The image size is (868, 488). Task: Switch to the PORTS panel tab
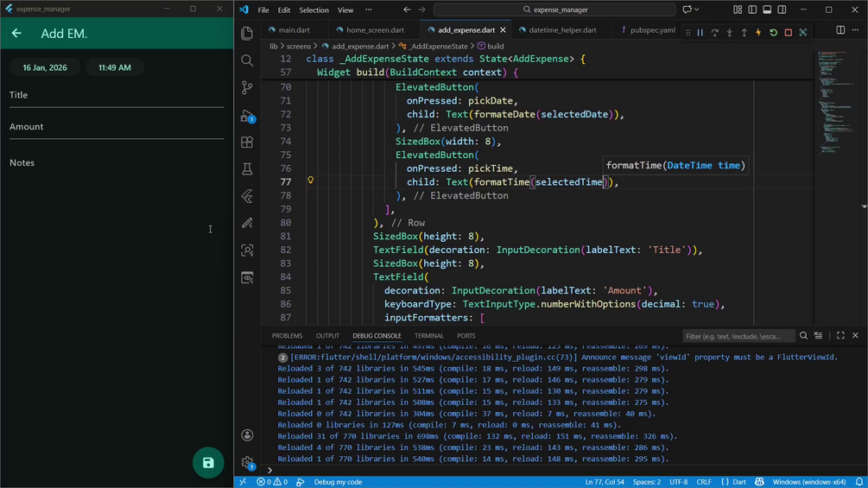pos(466,336)
